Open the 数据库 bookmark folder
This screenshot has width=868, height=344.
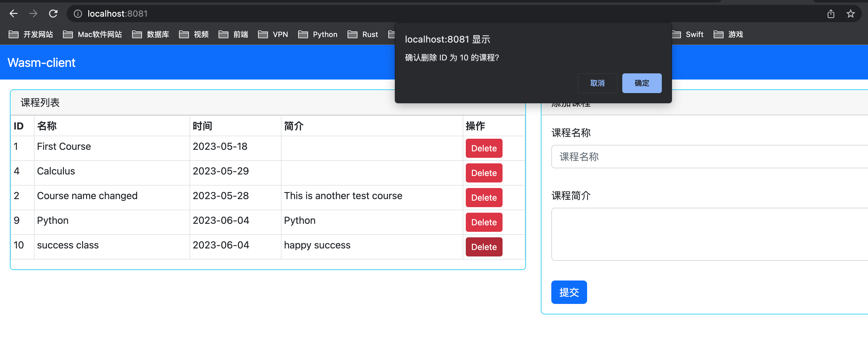pyautogui.click(x=151, y=34)
